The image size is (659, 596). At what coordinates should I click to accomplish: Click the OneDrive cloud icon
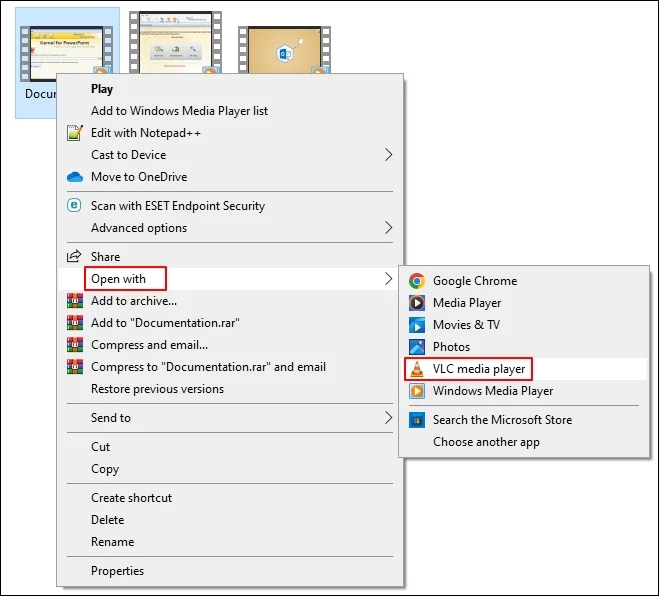click(x=74, y=177)
